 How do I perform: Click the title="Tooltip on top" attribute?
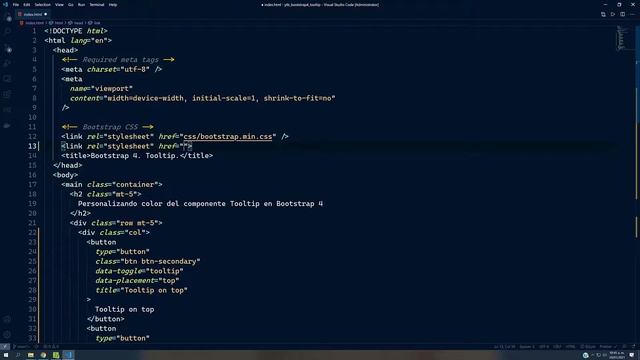[141, 290]
